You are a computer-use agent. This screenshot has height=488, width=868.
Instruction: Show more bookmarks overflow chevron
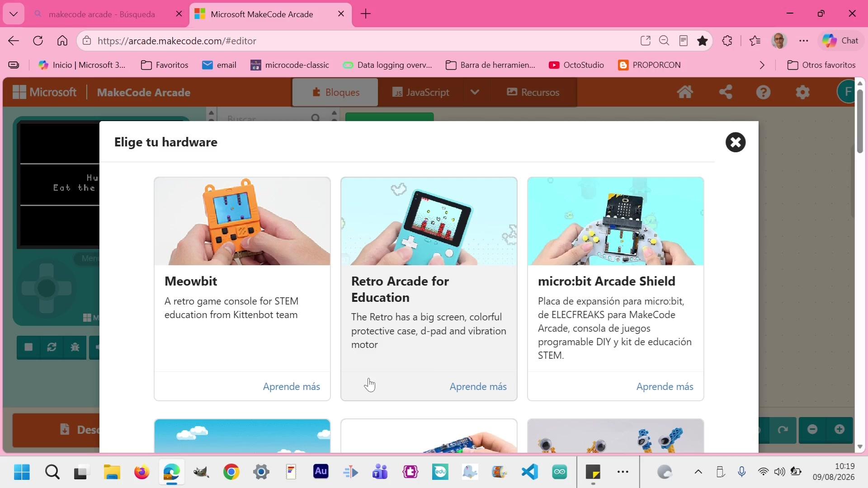coord(762,65)
